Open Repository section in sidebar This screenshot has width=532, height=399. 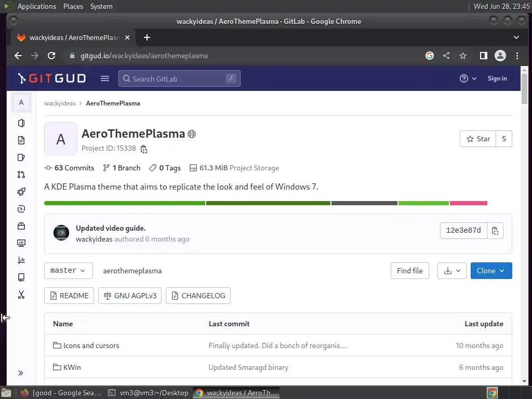pos(21,140)
